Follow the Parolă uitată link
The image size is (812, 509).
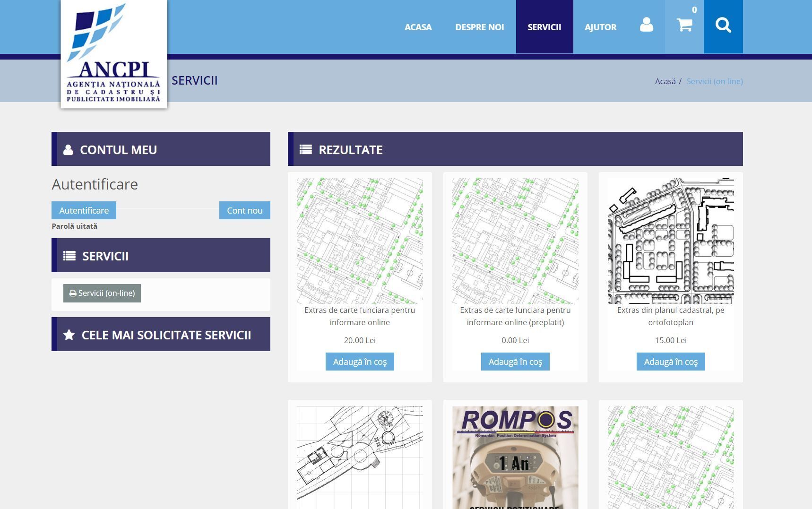click(74, 226)
